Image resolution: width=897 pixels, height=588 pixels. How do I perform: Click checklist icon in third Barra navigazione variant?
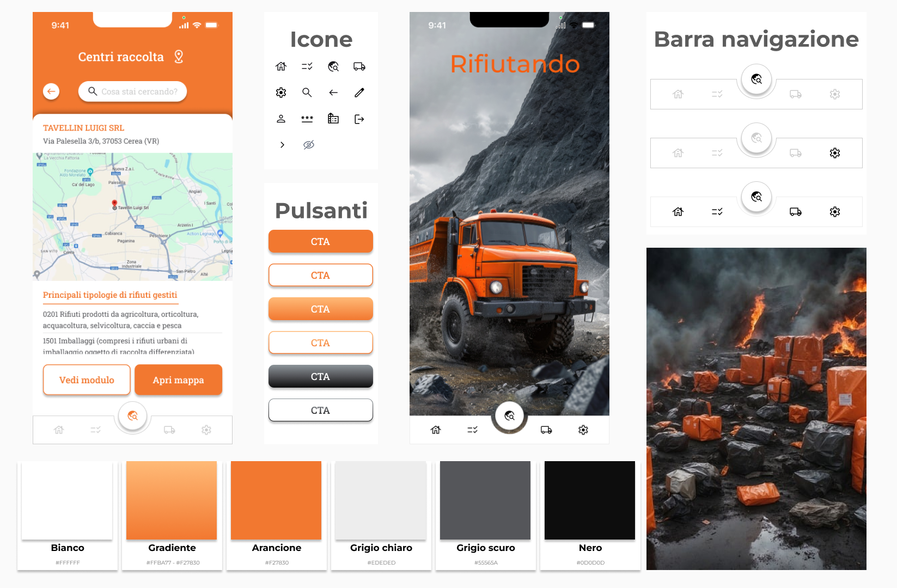(x=717, y=212)
